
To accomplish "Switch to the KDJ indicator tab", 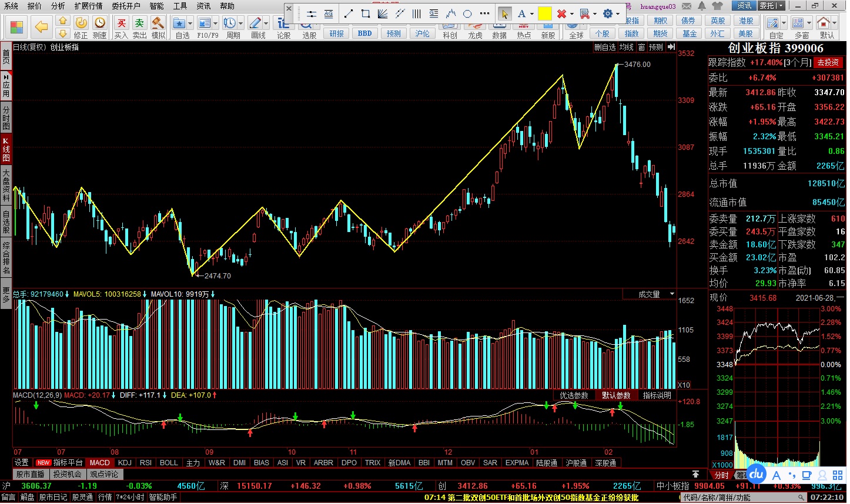I will (x=125, y=463).
